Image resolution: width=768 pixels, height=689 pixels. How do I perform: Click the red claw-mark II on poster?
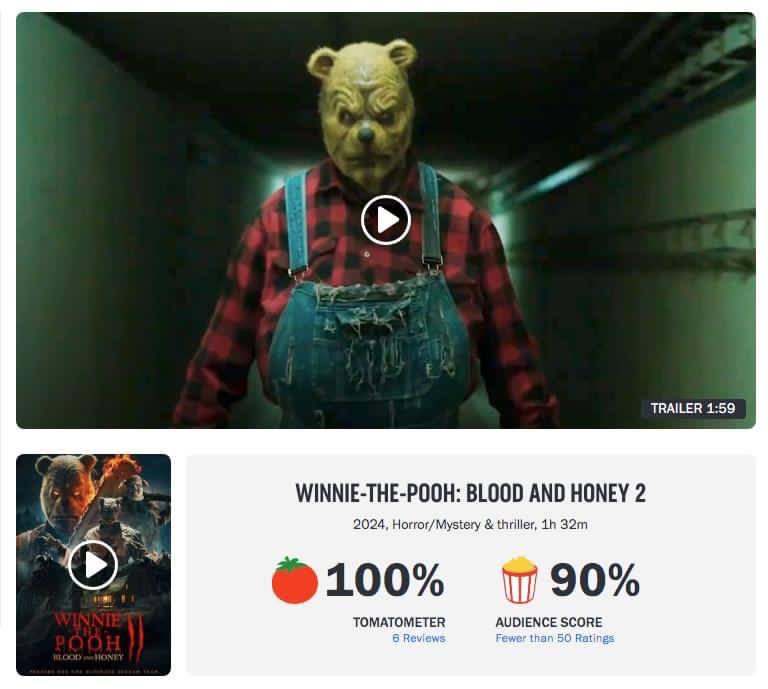pyautogui.click(x=135, y=635)
